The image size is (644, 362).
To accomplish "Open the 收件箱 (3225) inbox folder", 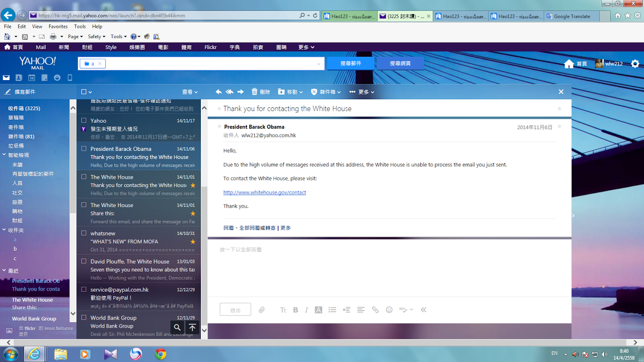I will [x=24, y=108].
